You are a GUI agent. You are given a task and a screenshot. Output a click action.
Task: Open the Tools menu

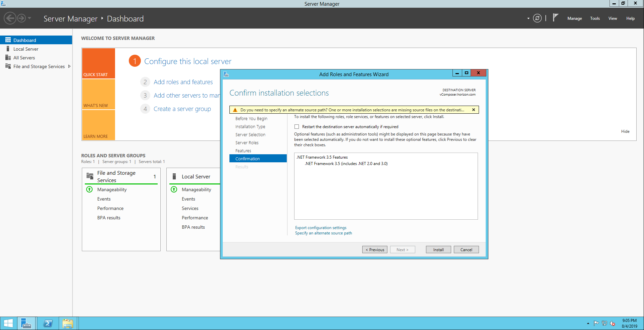595,18
